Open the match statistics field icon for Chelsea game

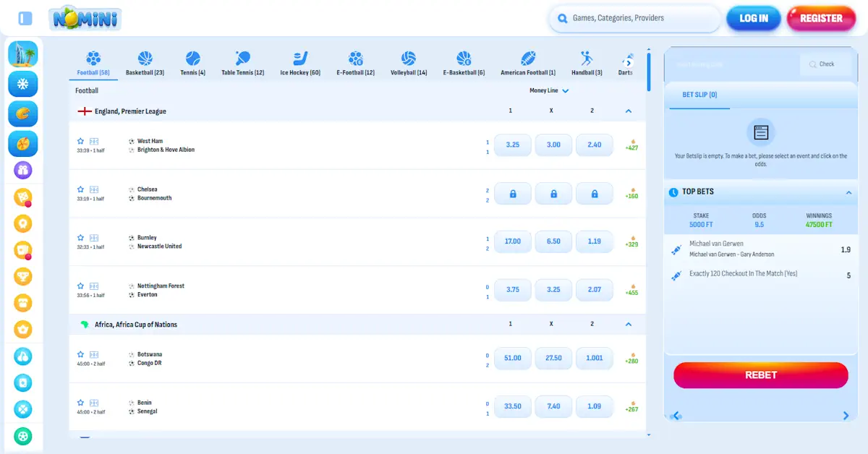pyautogui.click(x=94, y=189)
